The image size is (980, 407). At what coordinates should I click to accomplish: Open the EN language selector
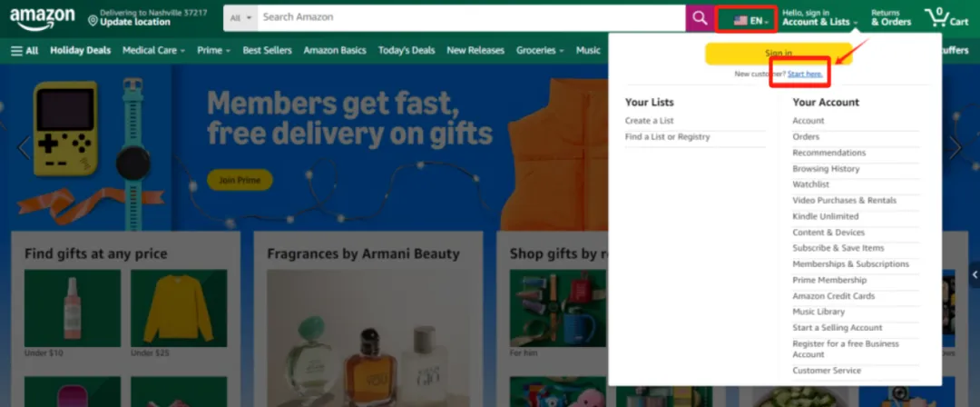(750, 21)
